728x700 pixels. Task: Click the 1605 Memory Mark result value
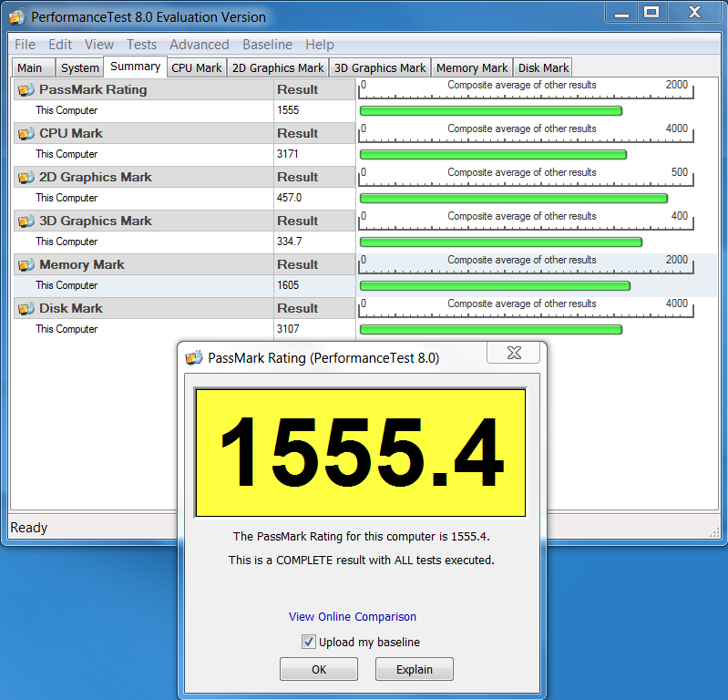point(288,284)
